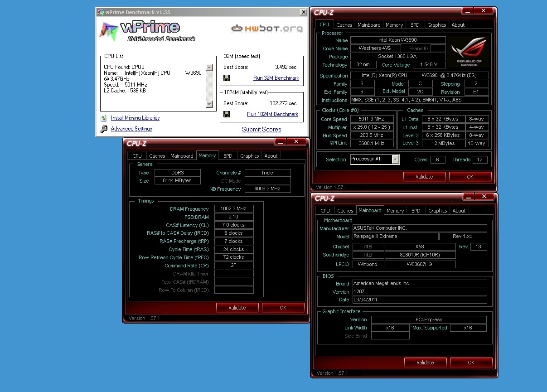Click the Submit Scores link
This screenshot has height=392, width=547.
[x=261, y=129]
